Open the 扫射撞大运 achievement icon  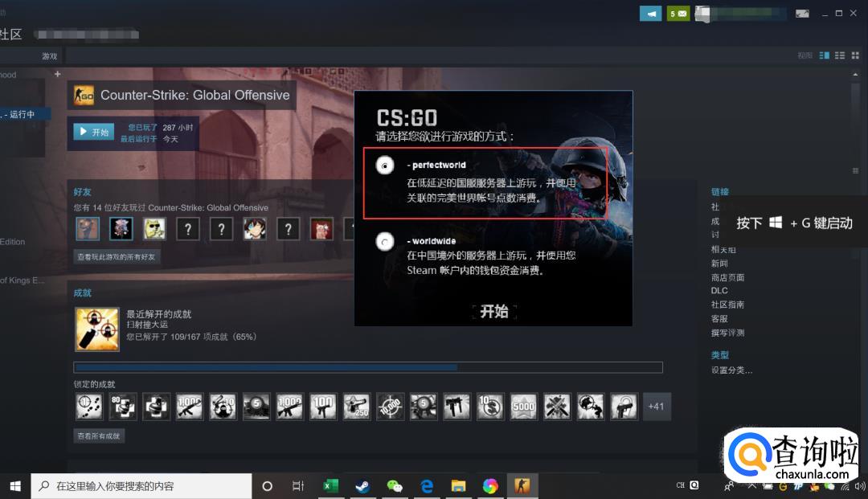pyautogui.click(x=97, y=329)
